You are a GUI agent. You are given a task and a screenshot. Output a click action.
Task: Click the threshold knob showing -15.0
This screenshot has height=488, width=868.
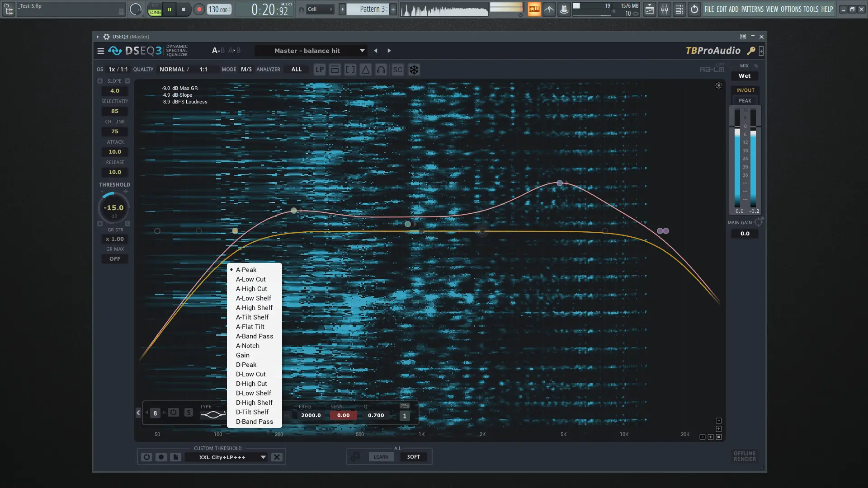coord(113,208)
